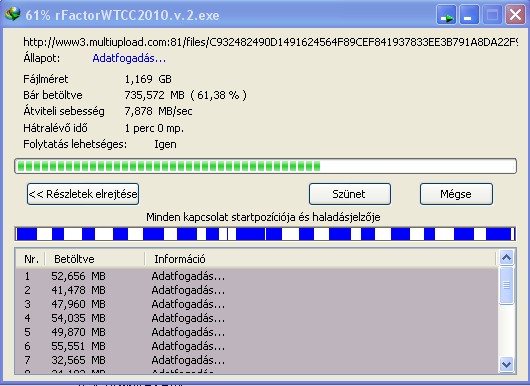Select connection row 5 with 49,870 MB
This screenshot has width=530, height=386.
click(x=257, y=332)
